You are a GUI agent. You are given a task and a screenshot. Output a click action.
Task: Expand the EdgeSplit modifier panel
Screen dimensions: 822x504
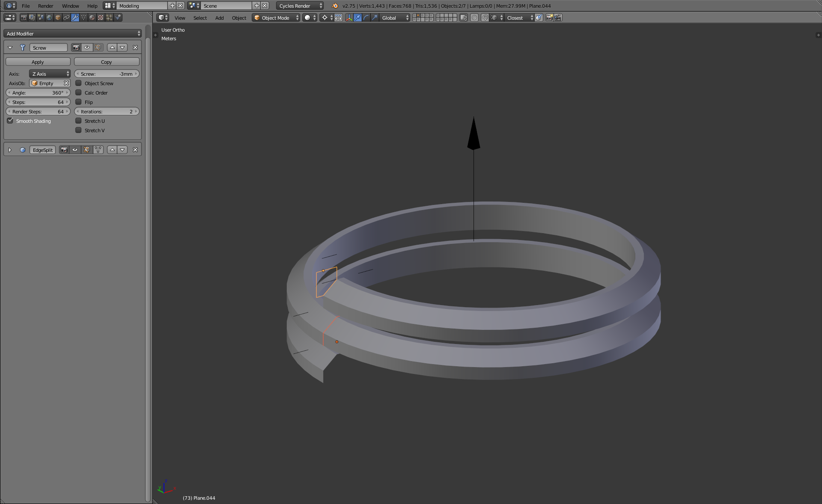[10, 150]
